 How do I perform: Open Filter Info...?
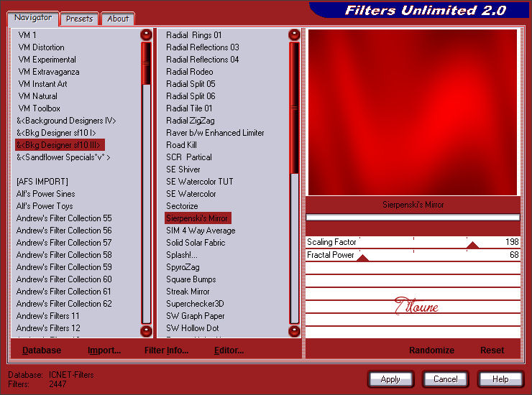coord(166,350)
